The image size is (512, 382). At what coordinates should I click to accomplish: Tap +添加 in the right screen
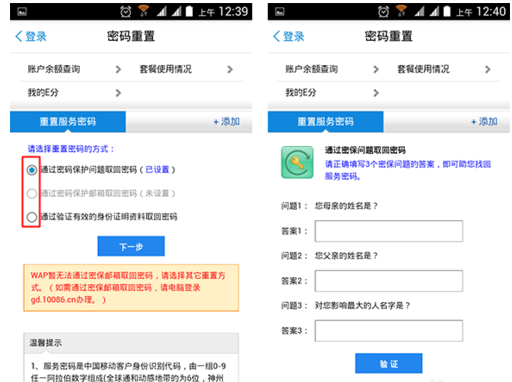[484, 122]
